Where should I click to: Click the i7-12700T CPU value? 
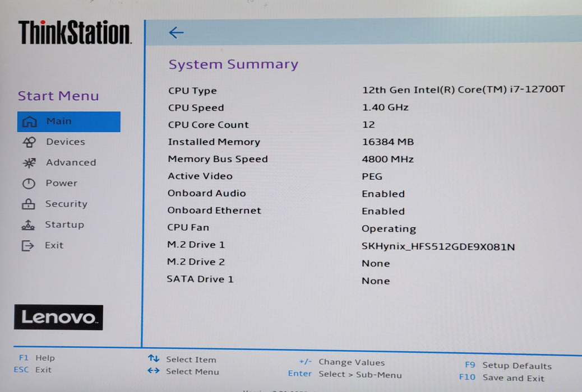pos(464,90)
